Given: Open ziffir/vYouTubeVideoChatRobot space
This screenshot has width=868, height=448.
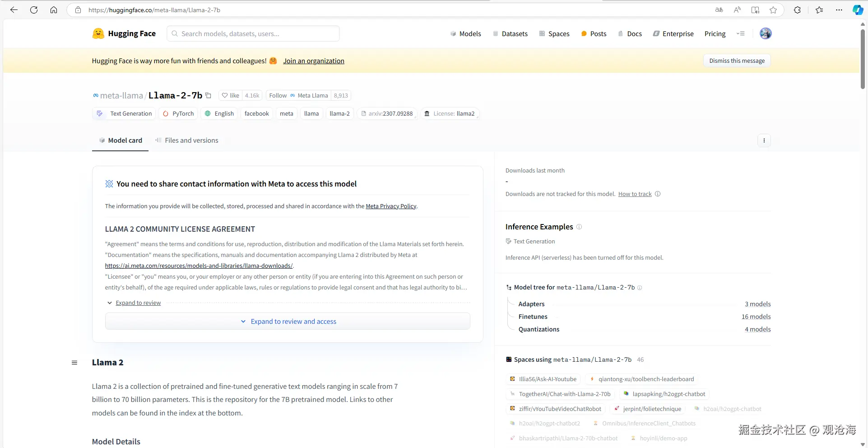Looking at the screenshot, I should [556, 409].
